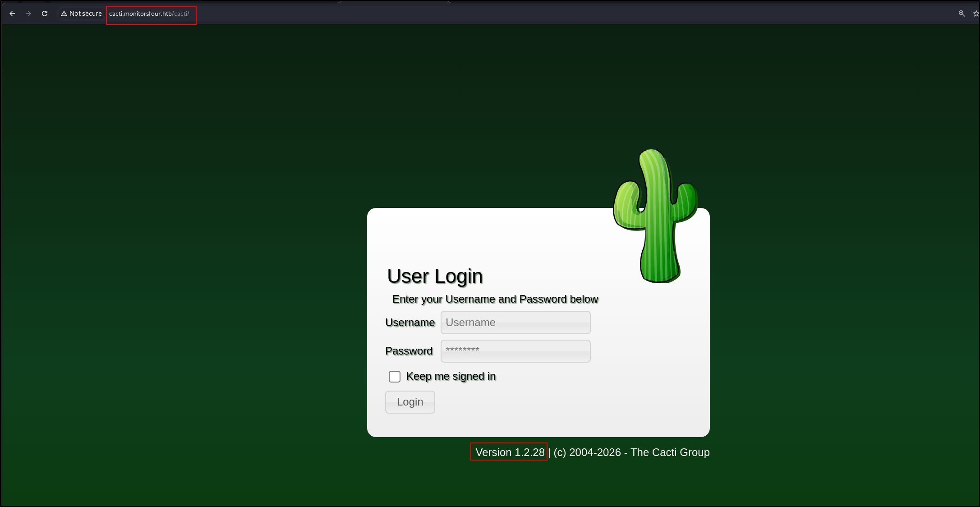Screen dimensions: 980x507
Task: Reload the page with the refresh icon
Action: 45,14
